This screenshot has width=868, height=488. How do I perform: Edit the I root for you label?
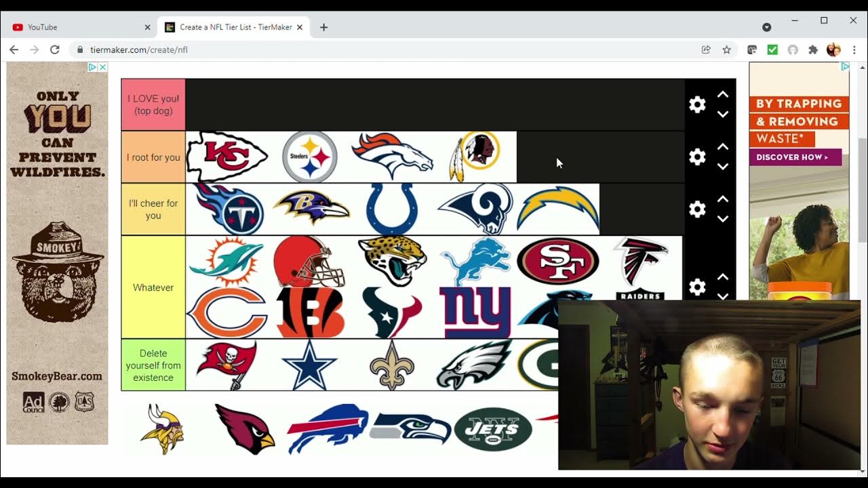[x=153, y=157]
